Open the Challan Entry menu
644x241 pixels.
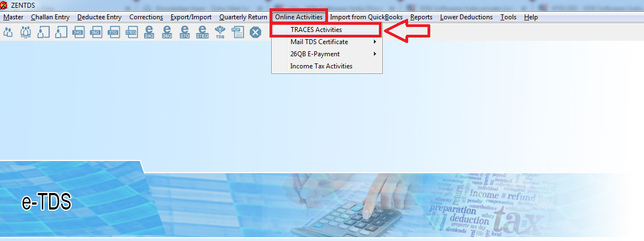pos(50,17)
